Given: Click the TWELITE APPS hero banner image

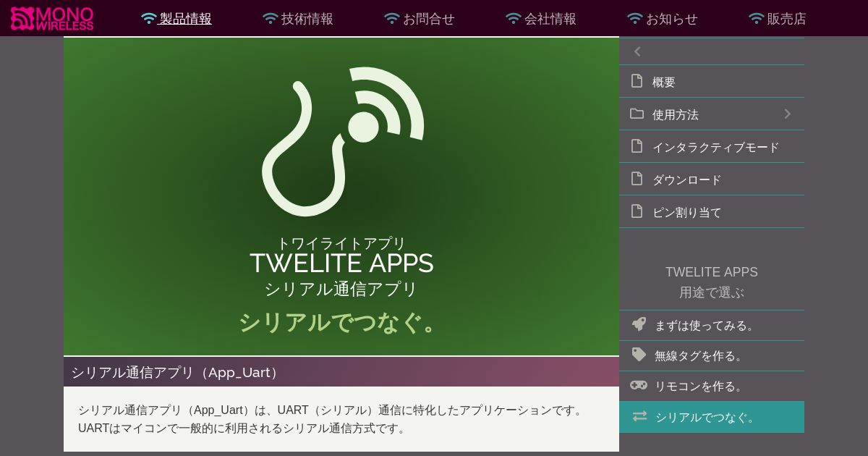Looking at the screenshot, I should pos(341,196).
